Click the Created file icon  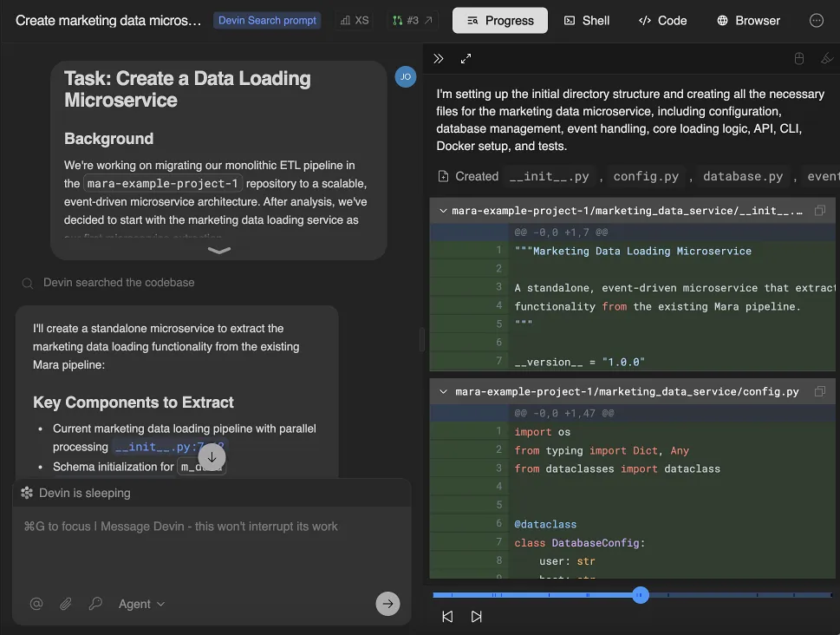(443, 176)
